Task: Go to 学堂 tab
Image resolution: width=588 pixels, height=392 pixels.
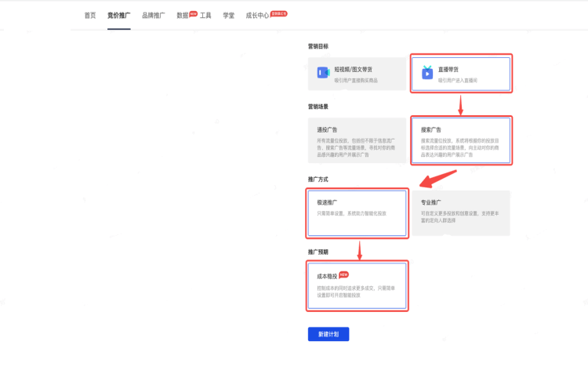Action: coord(229,16)
